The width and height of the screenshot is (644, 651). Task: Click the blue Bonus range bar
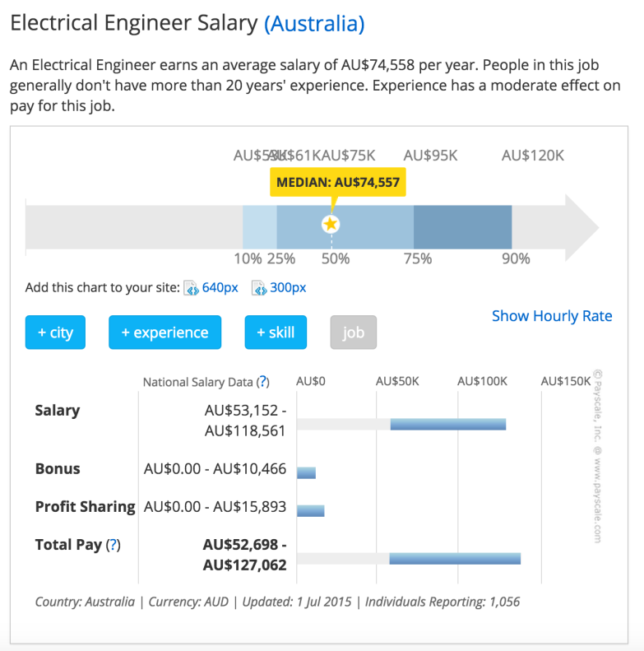coord(306,472)
